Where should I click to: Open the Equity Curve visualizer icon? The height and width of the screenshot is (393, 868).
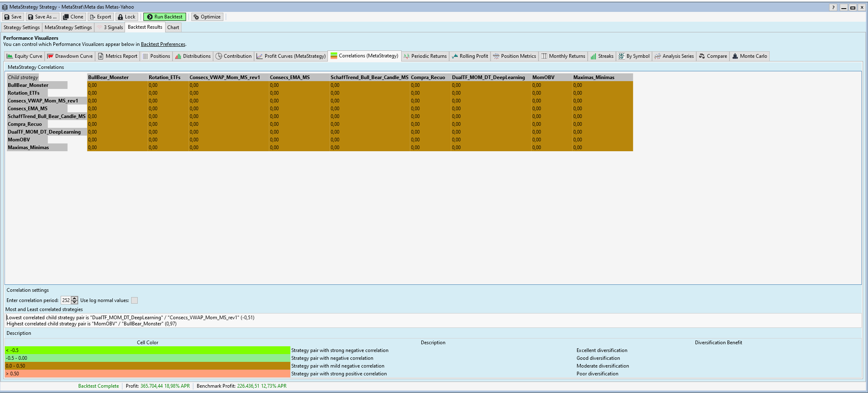(10, 56)
